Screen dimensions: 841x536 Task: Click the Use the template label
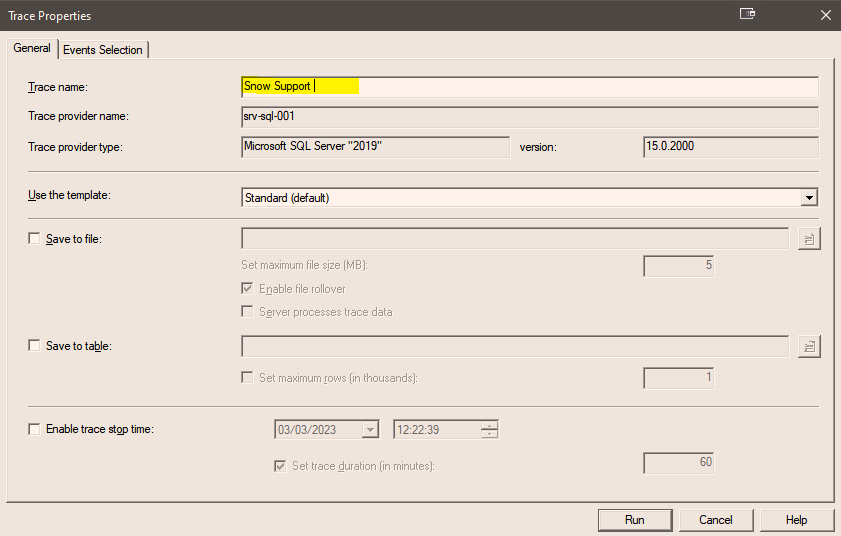click(x=69, y=195)
